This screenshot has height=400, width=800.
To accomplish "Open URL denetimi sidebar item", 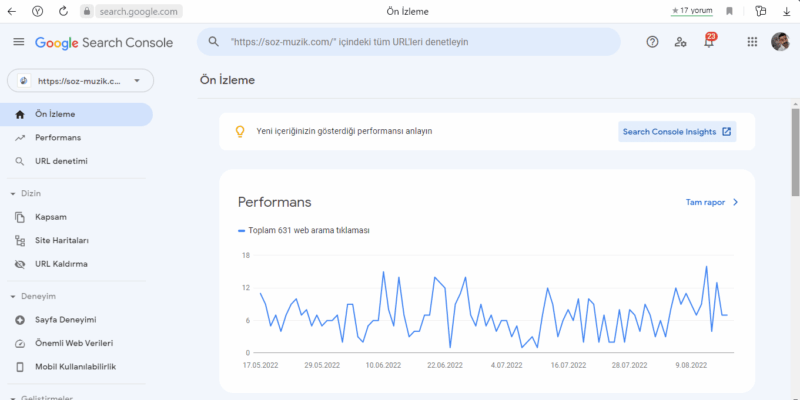I will coord(61,161).
